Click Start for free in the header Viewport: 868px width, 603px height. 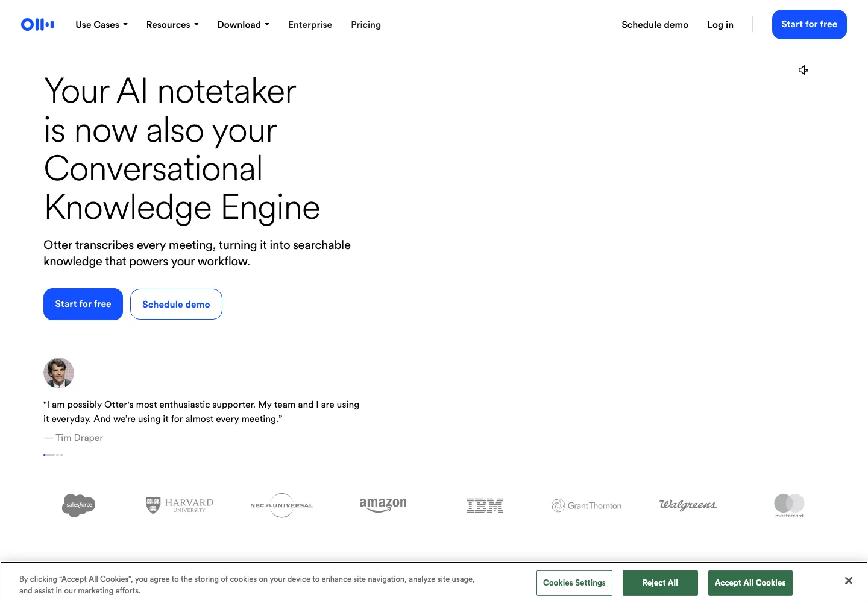point(810,24)
